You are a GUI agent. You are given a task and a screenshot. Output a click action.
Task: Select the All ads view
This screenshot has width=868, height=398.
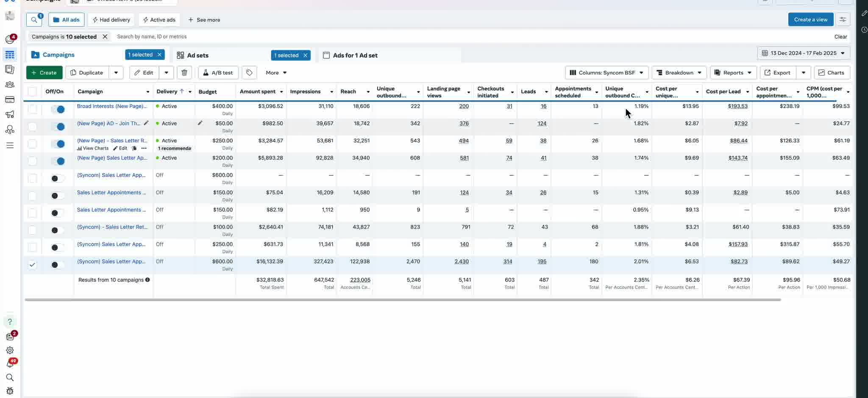pyautogui.click(x=67, y=20)
